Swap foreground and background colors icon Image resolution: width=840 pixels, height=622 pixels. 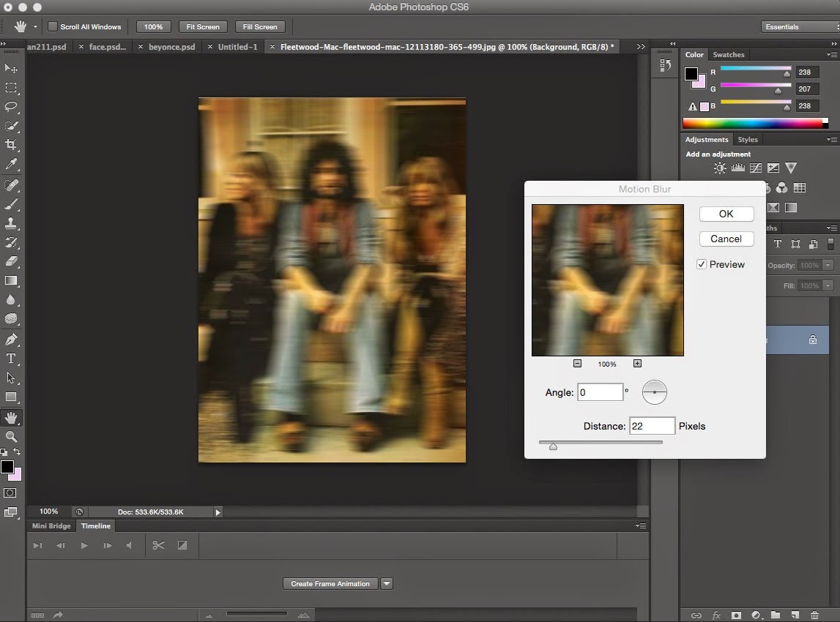pyautogui.click(x=17, y=451)
